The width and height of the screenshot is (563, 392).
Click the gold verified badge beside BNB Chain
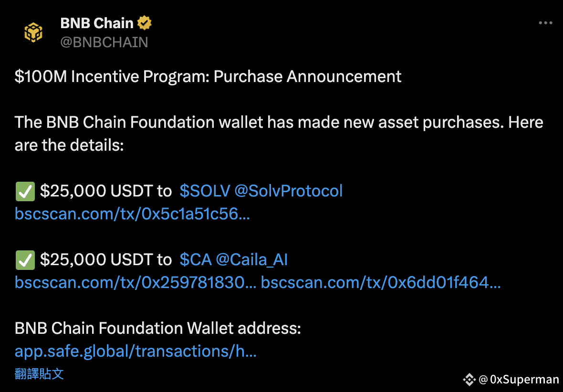point(145,23)
